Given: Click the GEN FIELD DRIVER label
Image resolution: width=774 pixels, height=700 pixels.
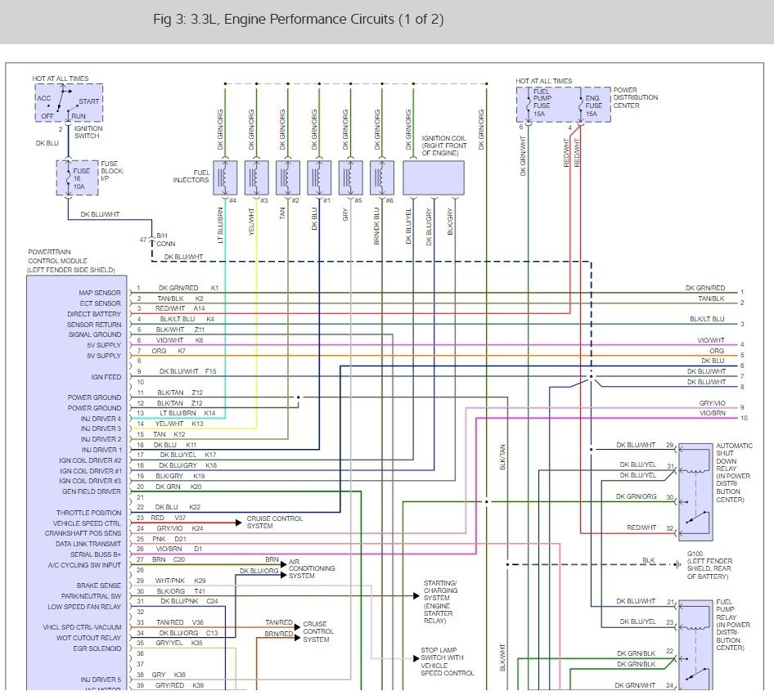Looking at the screenshot, I should pos(92,491).
